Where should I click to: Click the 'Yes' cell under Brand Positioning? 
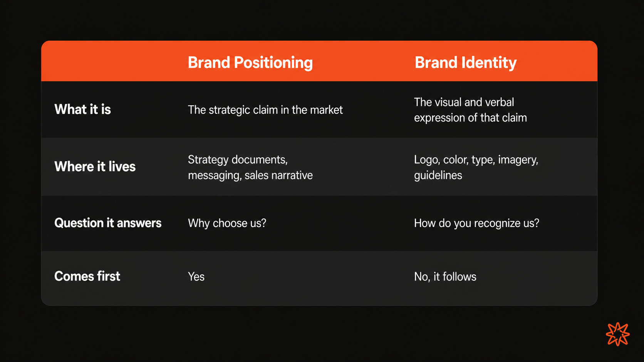[196, 277]
